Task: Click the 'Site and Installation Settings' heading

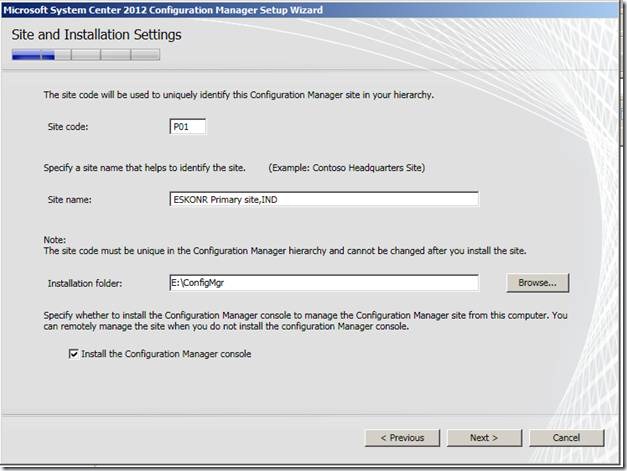Action: [97, 35]
